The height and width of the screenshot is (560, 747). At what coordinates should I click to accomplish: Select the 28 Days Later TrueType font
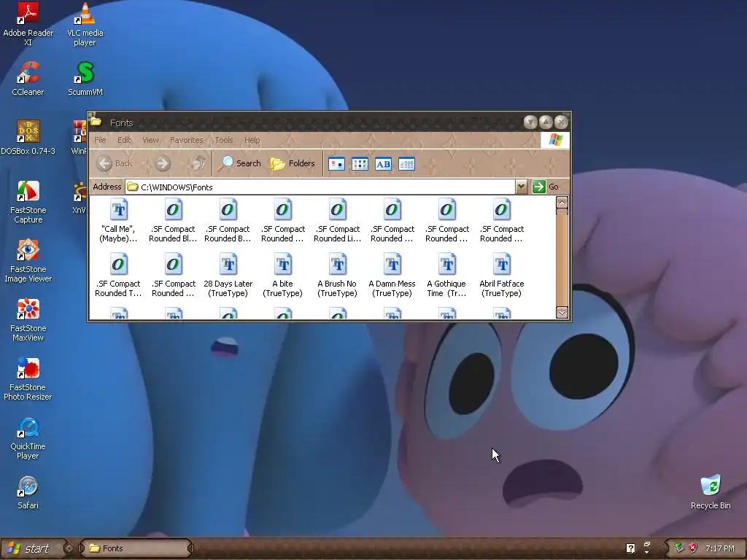click(x=228, y=275)
